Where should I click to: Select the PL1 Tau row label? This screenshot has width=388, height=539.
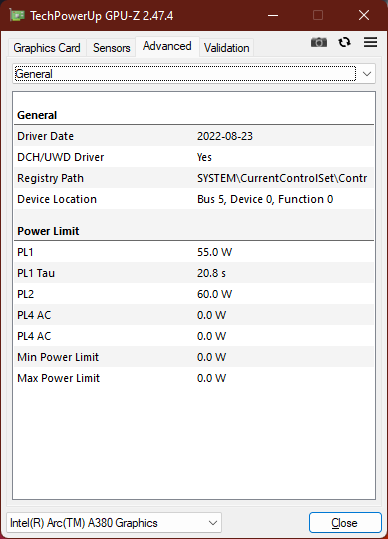[x=36, y=273]
